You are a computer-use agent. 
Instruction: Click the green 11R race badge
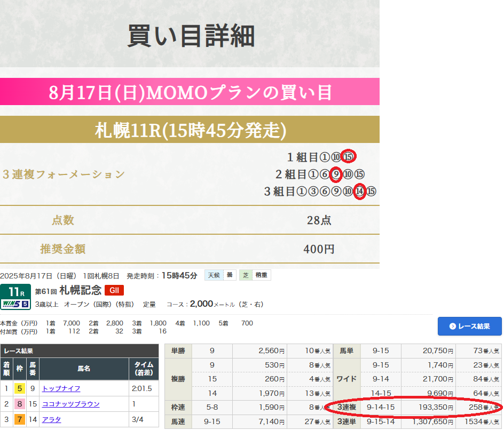coord(15,292)
